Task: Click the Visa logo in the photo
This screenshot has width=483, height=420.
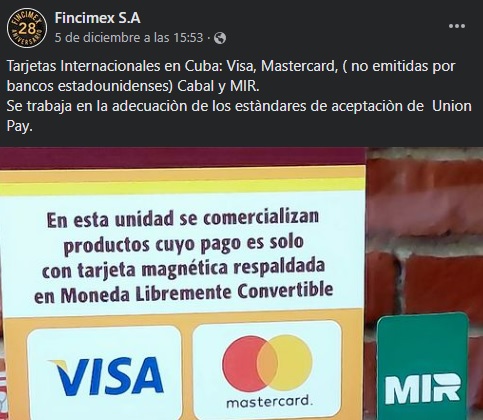Action: (106, 376)
